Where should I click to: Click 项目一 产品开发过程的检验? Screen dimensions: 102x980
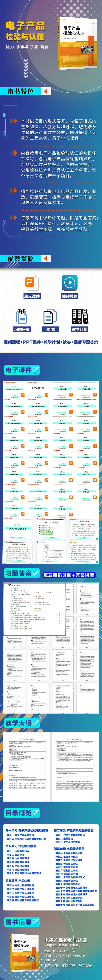tap(70, 835)
